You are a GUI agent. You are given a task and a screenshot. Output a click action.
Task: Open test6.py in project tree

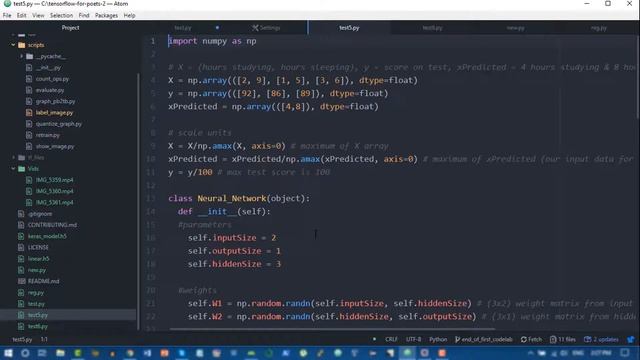[x=38, y=327]
